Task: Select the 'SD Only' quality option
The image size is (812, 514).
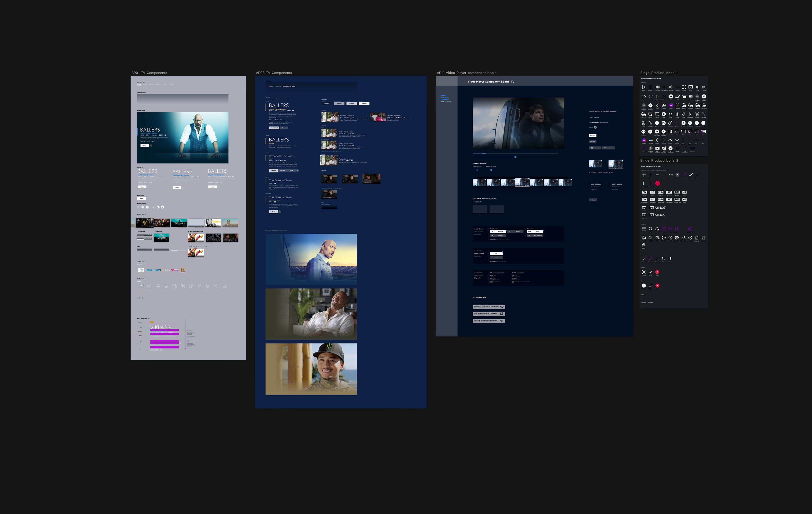Action: 515,232
